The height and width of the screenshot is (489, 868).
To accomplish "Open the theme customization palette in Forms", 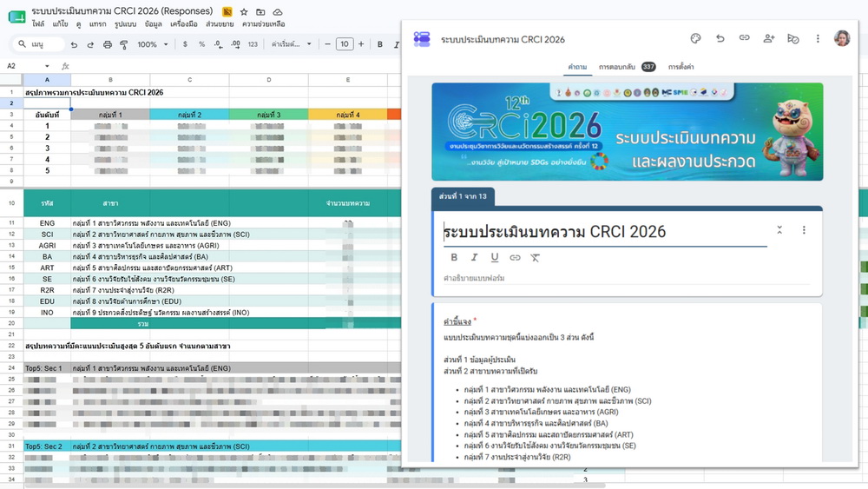I will (x=695, y=38).
